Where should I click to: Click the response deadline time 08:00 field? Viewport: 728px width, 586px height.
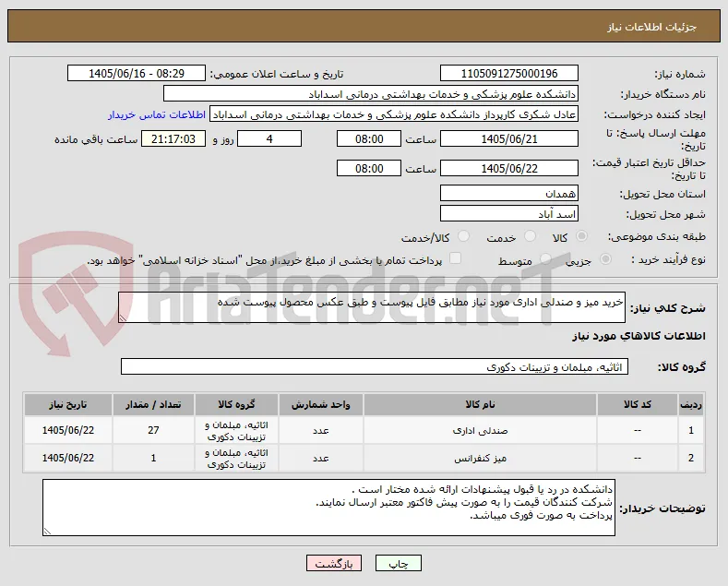pos(369,138)
